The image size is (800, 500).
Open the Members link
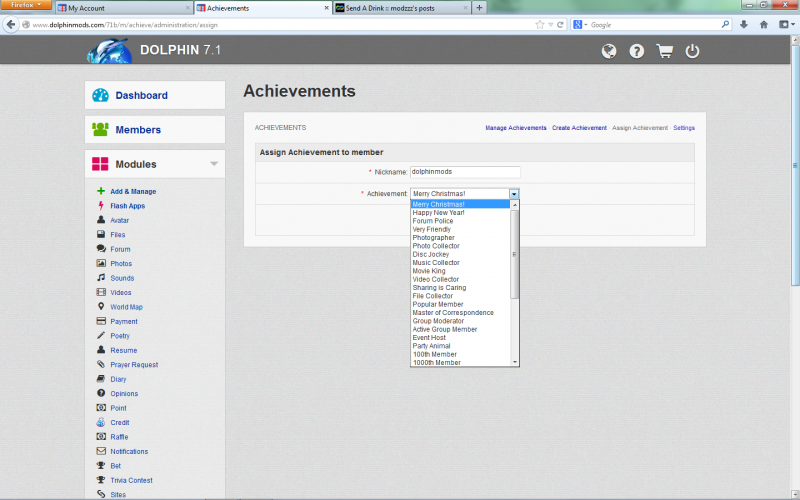(138, 130)
